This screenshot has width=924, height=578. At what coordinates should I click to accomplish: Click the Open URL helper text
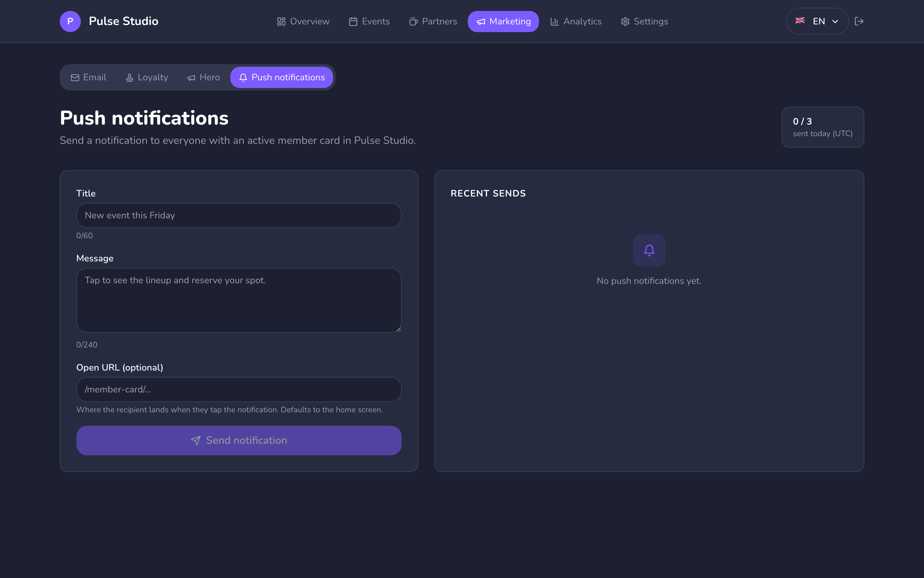tap(229, 410)
